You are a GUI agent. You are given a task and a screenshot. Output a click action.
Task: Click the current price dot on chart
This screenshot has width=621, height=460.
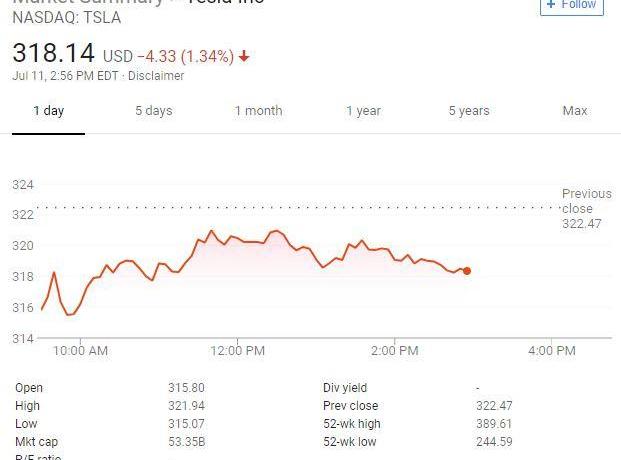(467, 271)
